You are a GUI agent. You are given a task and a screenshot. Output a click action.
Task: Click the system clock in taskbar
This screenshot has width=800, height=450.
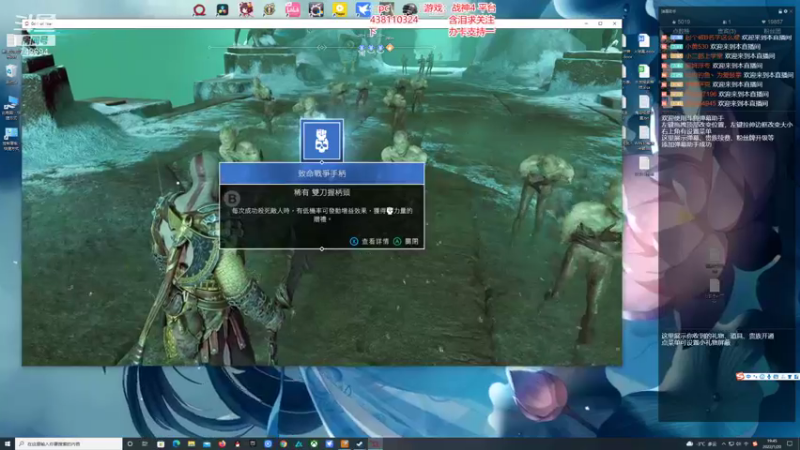point(772,444)
